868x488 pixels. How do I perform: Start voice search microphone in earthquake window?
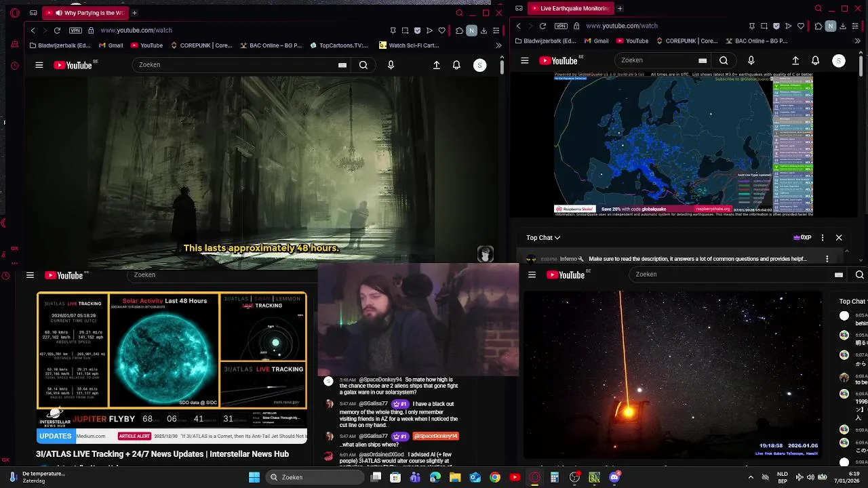pyautogui.click(x=751, y=60)
